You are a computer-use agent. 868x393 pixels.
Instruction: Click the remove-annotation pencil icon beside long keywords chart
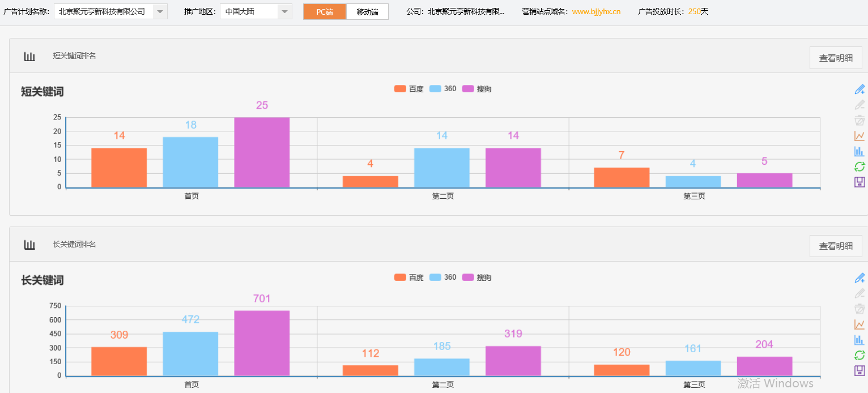[x=860, y=293]
